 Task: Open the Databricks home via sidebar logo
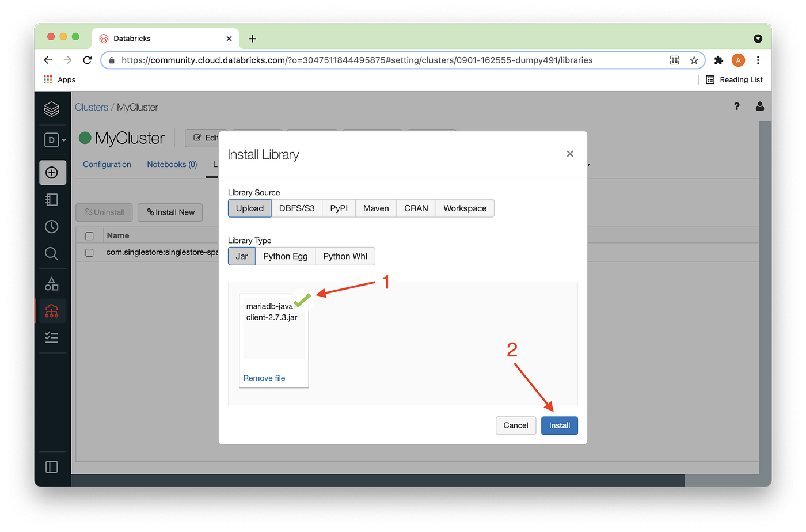click(52, 108)
